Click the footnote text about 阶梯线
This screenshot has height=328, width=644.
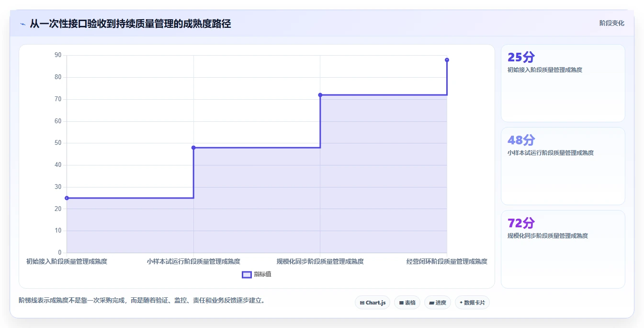pos(142,301)
